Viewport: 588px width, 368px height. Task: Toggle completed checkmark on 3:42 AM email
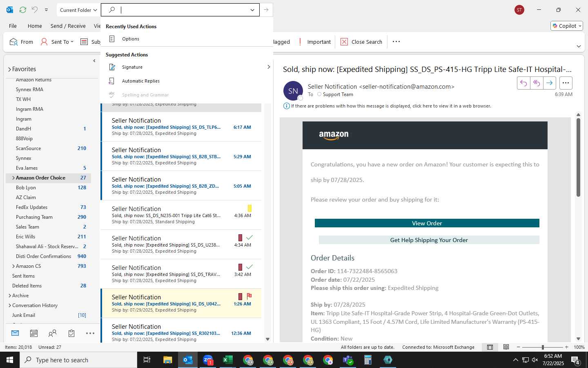click(249, 267)
